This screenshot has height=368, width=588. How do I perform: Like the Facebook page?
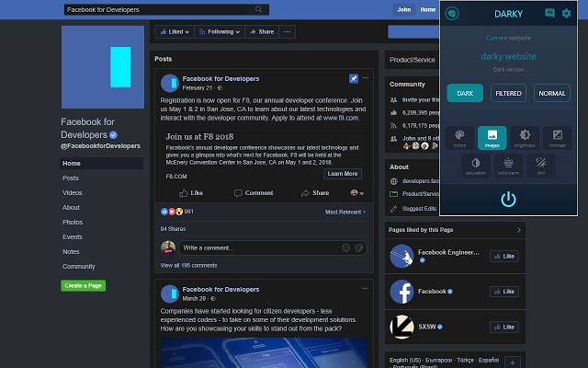(x=504, y=292)
